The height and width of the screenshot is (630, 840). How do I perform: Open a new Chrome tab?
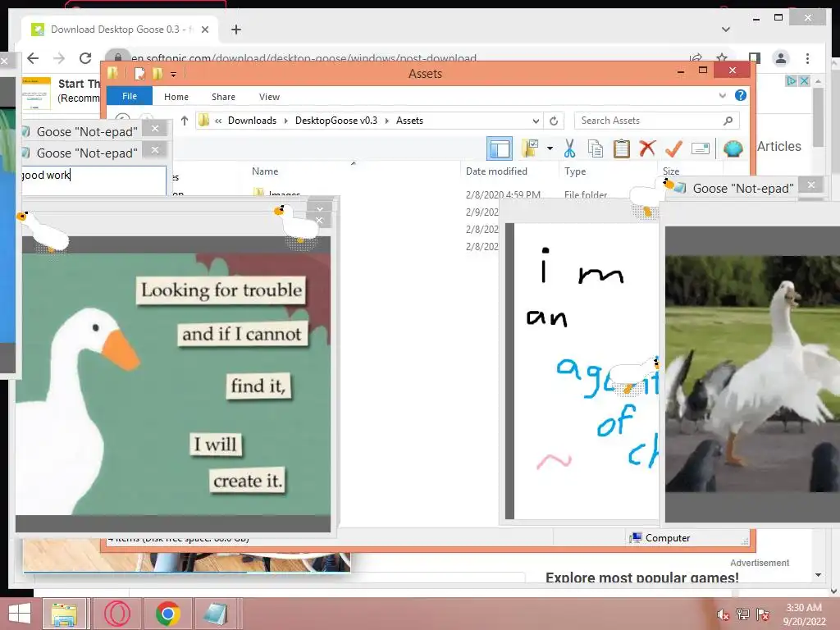(x=236, y=30)
